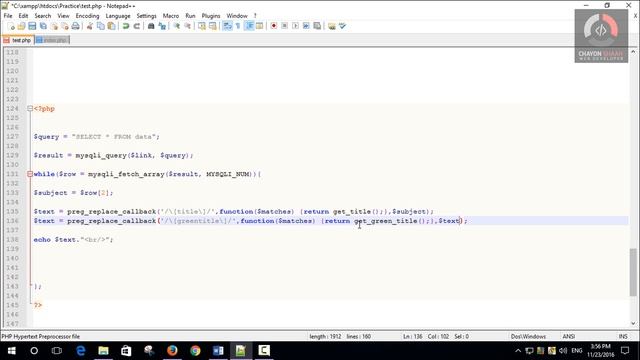Click the Copy toolbar icon

(x=100, y=26)
